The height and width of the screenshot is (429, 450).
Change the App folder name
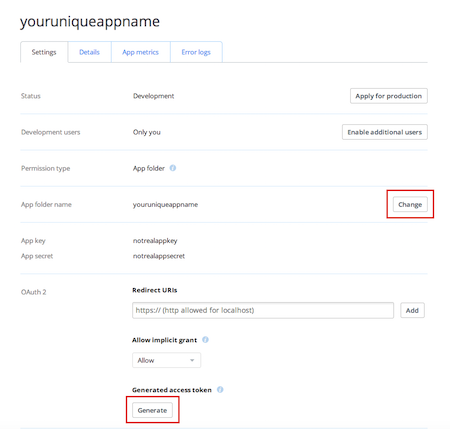pos(410,204)
